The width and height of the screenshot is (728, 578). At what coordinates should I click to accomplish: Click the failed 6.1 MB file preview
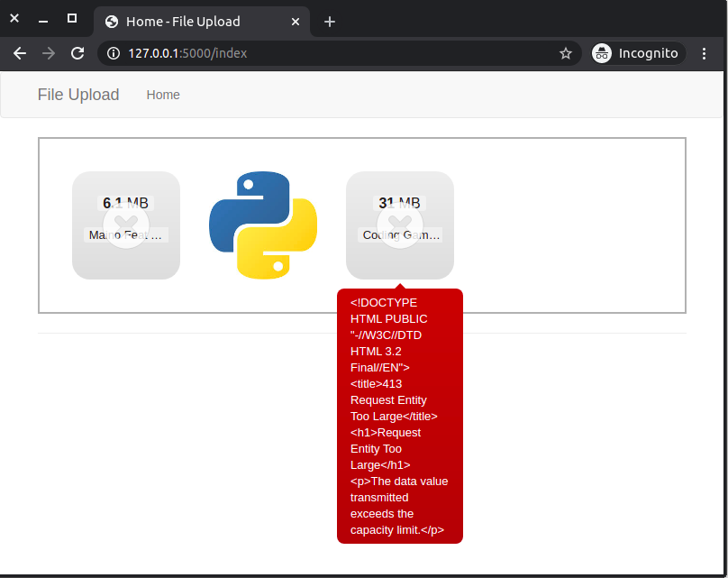(x=126, y=225)
